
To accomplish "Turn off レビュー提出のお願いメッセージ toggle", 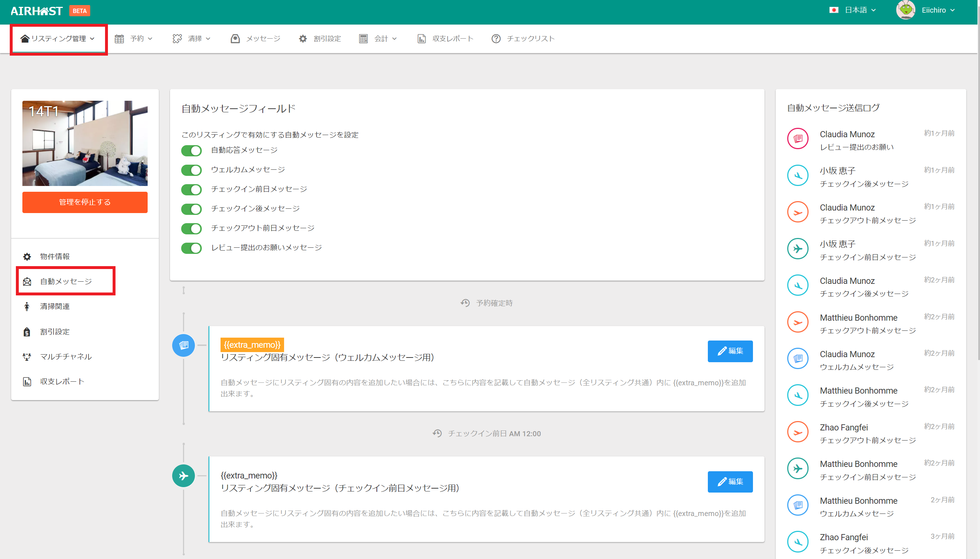I will (x=191, y=248).
